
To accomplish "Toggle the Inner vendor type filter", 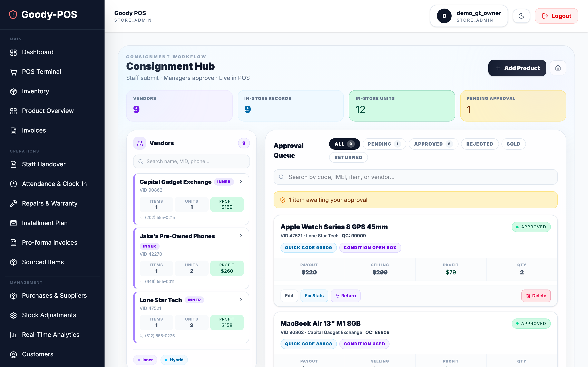I will pyautogui.click(x=145, y=360).
